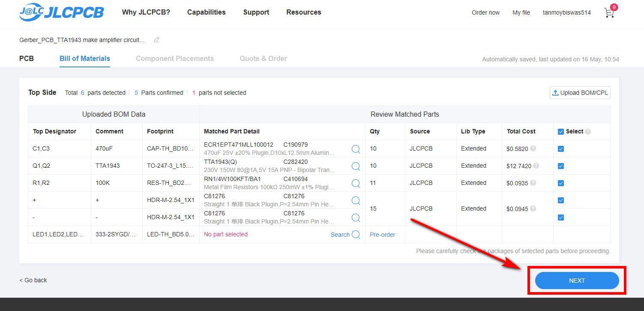Click the 'No part selected' text
644x311 pixels.
click(x=226, y=234)
